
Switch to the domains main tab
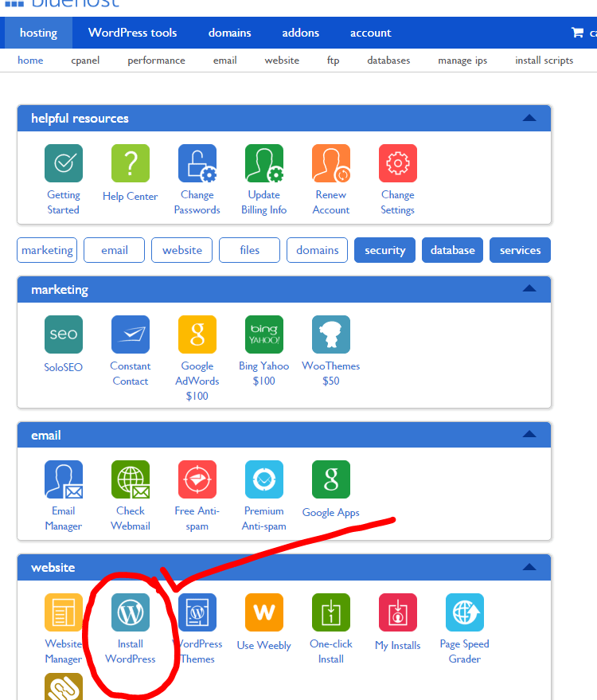pos(230,33)
